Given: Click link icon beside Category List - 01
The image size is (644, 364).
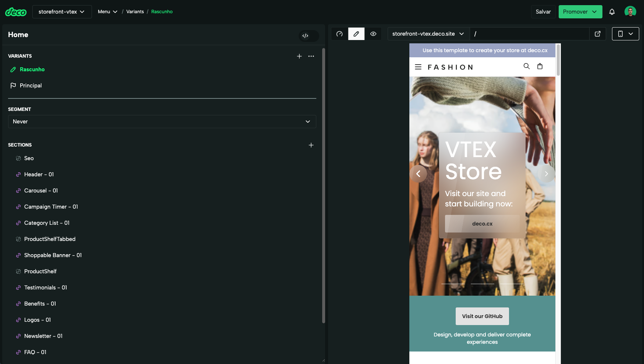Looking at the screenshot, I should (x=18, y=223).
